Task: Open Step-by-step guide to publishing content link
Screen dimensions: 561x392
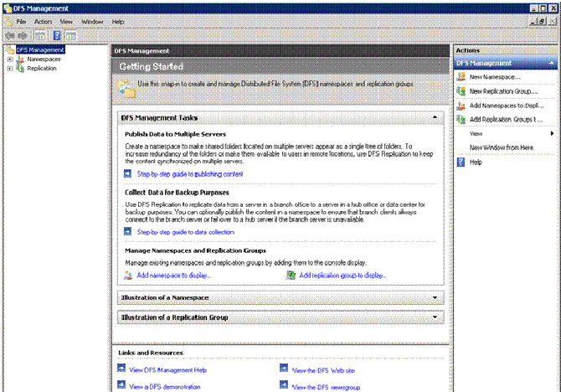Action: tap(190, 174)
